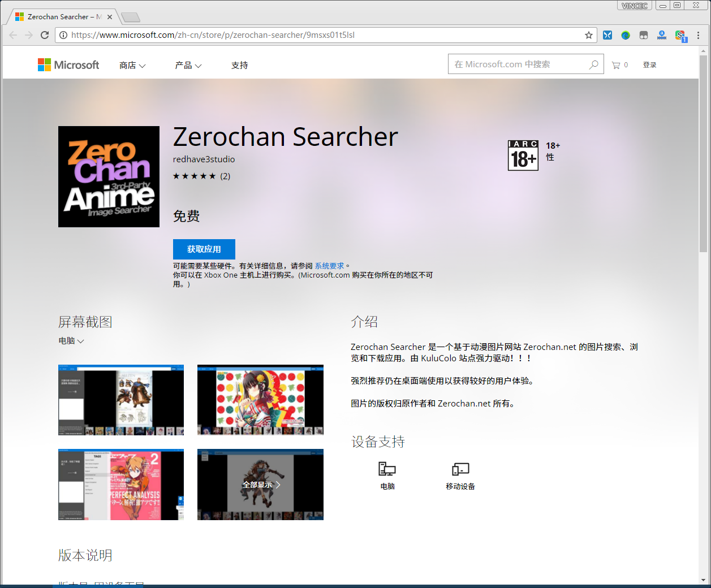The width and height of the screenshot is (711, 588).
Task: Open the Perfect Analysis magazine screenshot
Action: point(121,485)
